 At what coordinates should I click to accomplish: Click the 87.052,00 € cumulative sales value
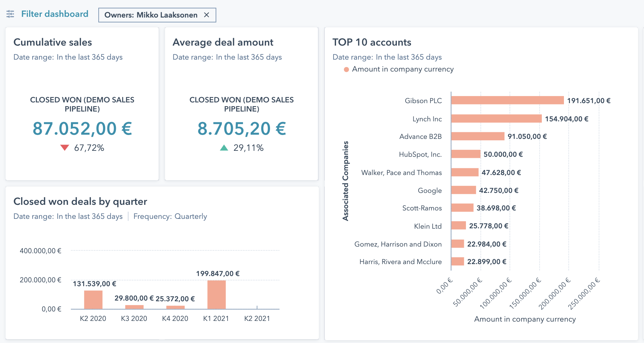pyautogui.click(x=82, y=128)
